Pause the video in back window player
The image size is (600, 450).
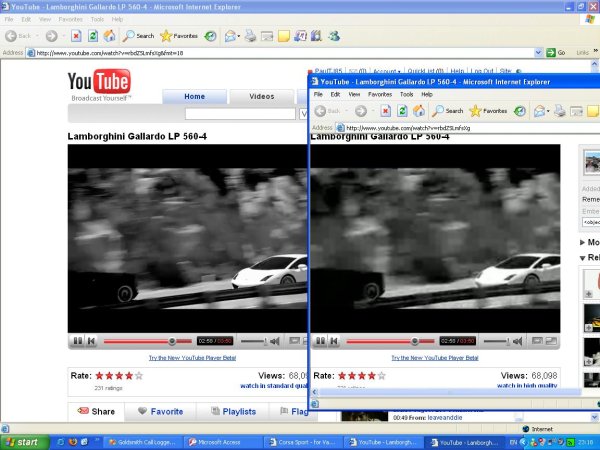pos(78,341)
